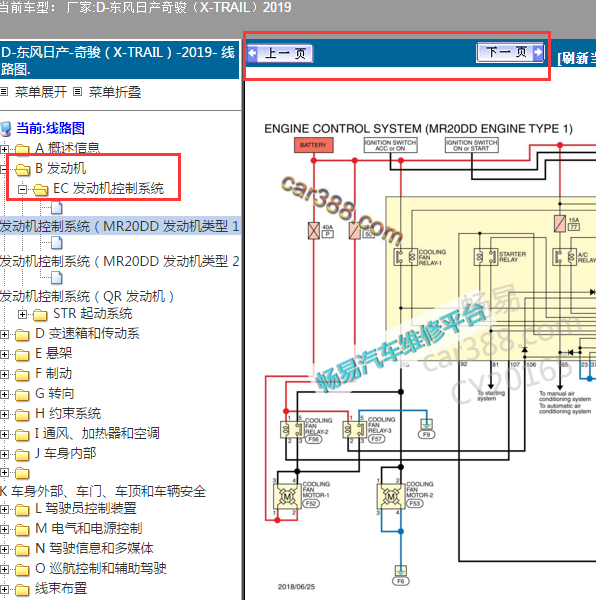This screenshot has height=600, width=596.
Task: Click D 变速箱和传动系 folder icon
Action: coord(22,335)
